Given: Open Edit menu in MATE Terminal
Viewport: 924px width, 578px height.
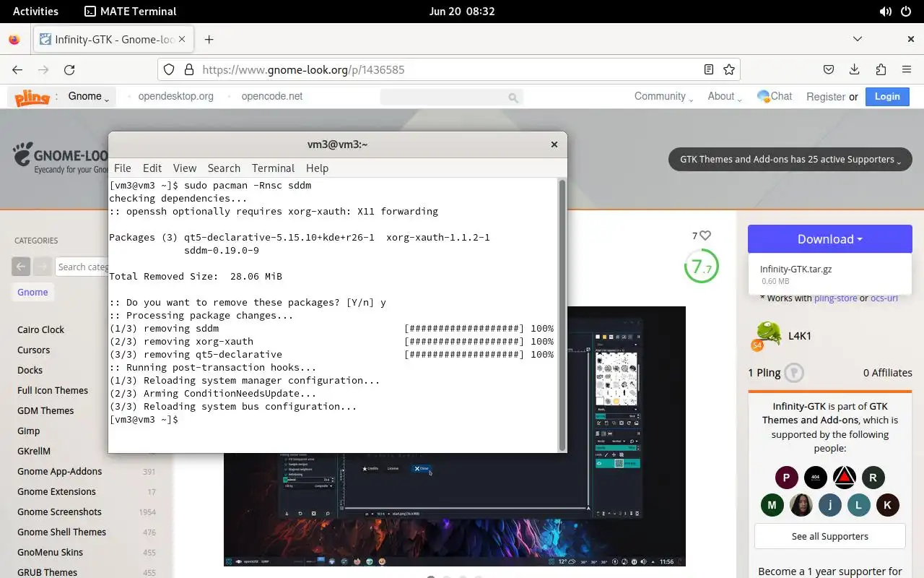Looking at the screenshot, I should coord(152,168).
